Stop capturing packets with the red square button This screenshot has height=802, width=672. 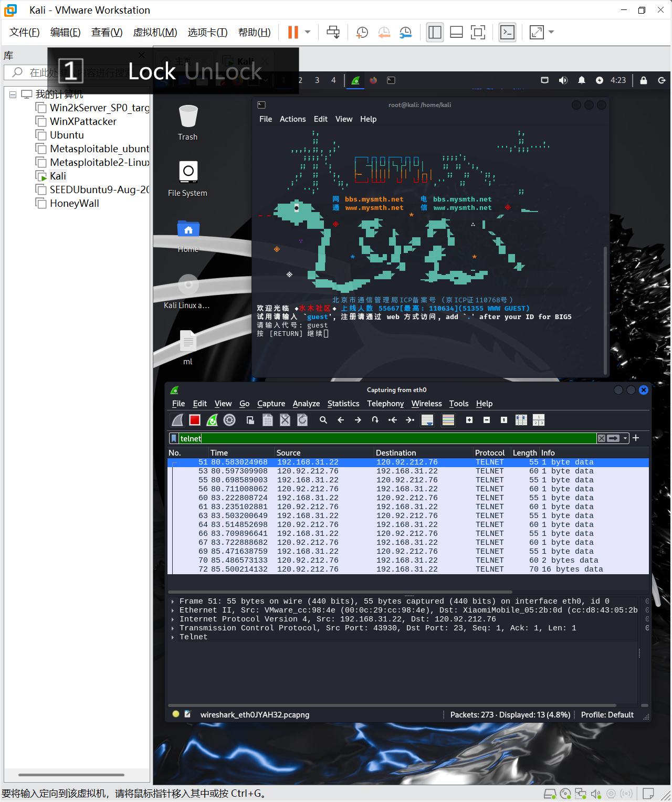195,420
